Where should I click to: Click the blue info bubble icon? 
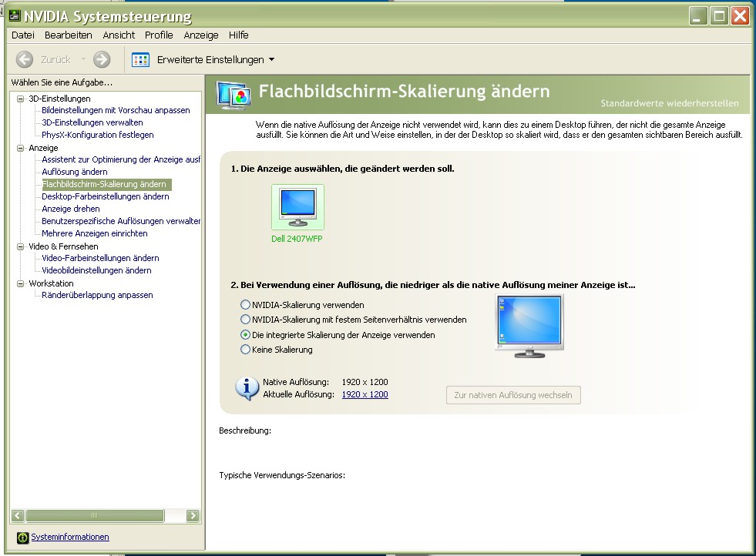(247, 388)
